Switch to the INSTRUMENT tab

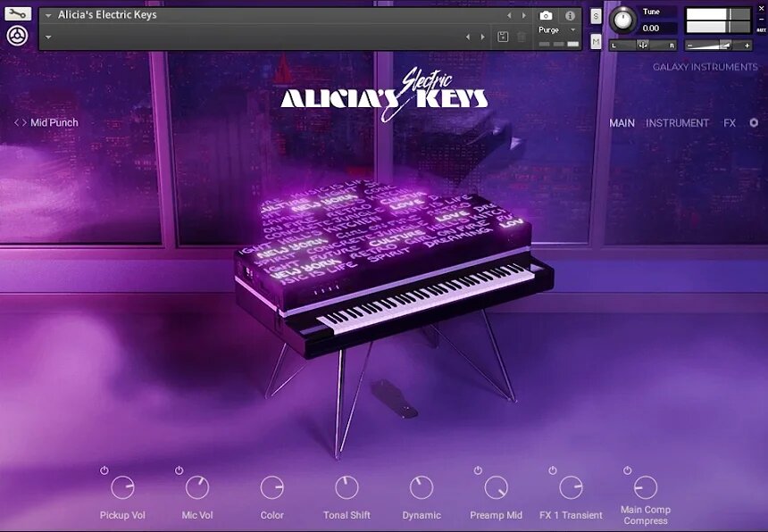click(x=677, y=123)
